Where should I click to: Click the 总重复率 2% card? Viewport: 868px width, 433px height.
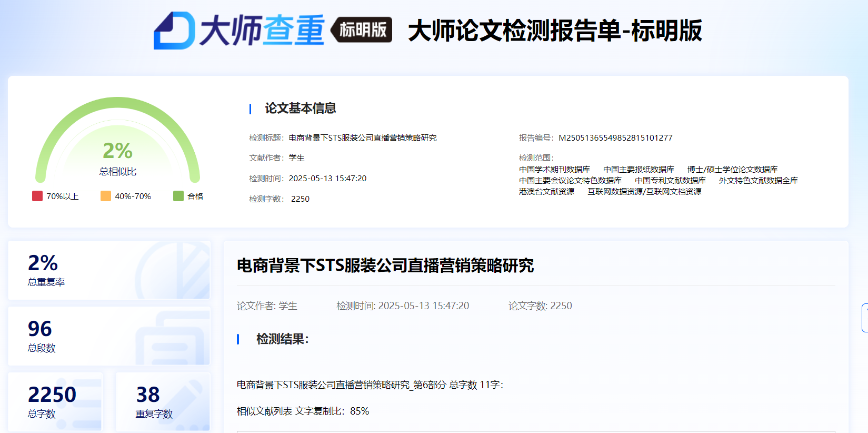click(x=109, y=270)
